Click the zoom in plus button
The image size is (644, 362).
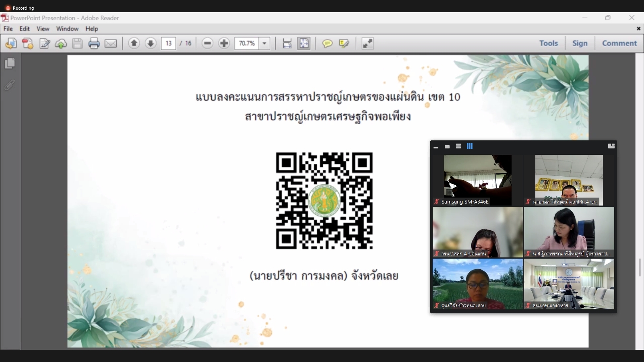click(x=224, y=43)
